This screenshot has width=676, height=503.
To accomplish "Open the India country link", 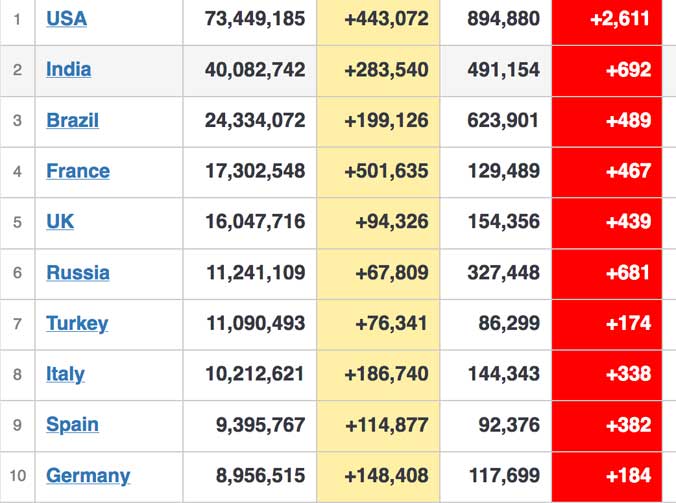I will 69,69.
